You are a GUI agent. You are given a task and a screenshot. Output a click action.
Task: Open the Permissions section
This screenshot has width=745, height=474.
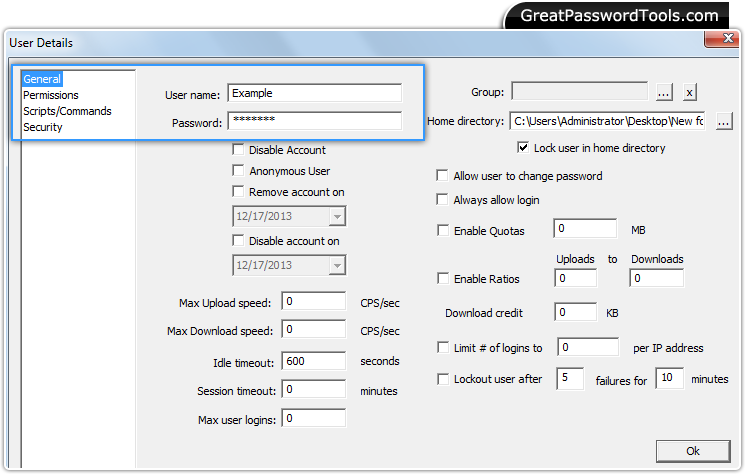click(51, 95)
